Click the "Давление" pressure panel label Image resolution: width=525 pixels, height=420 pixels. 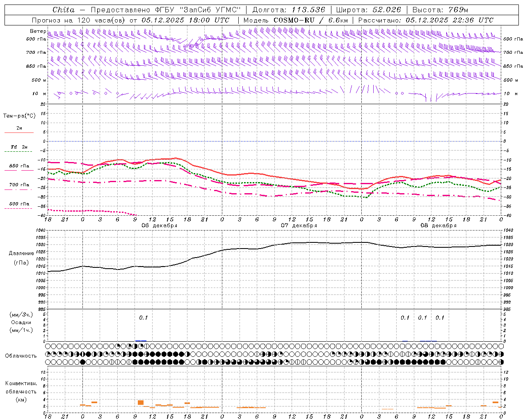click(x=21, y=253)
